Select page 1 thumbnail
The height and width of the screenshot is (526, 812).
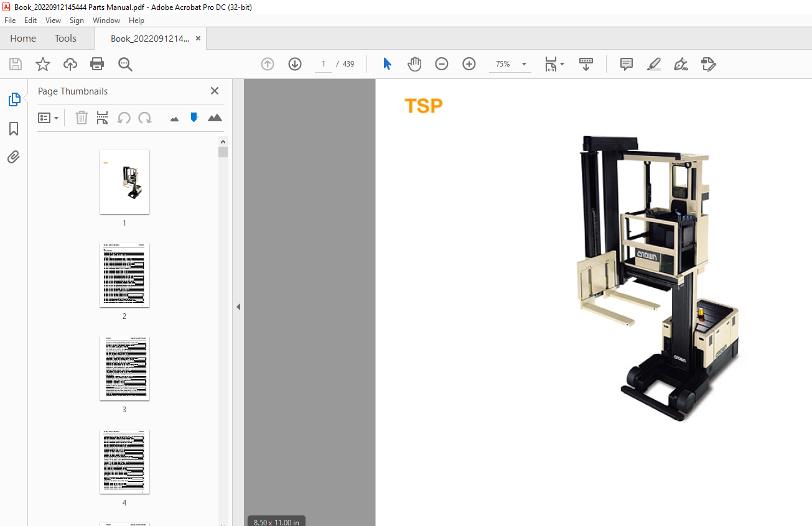pyautogui.click(x=124, y=182)
